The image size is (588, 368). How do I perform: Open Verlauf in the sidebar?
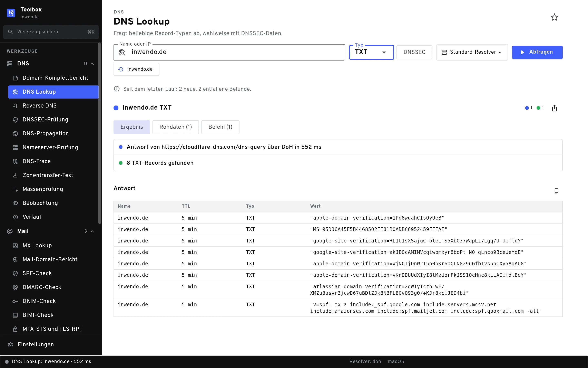click(x=53, y=217)
